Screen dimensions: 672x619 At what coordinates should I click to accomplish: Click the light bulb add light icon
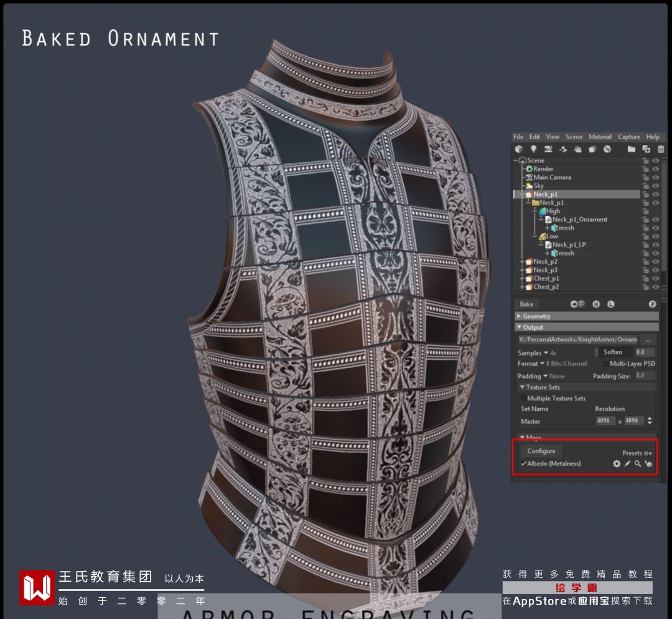[534, 149]
